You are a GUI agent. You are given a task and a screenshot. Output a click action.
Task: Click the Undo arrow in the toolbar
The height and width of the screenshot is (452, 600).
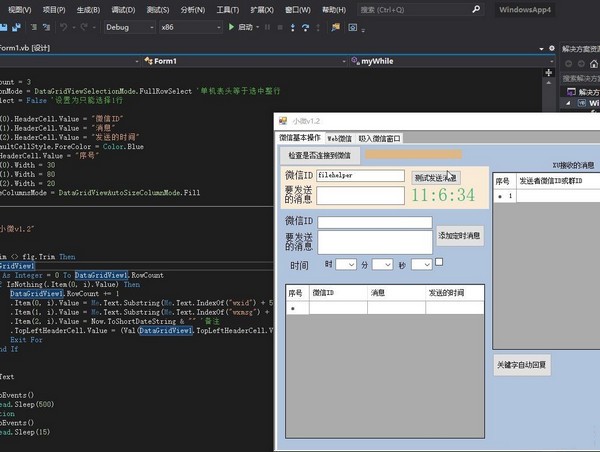(64, 27)
